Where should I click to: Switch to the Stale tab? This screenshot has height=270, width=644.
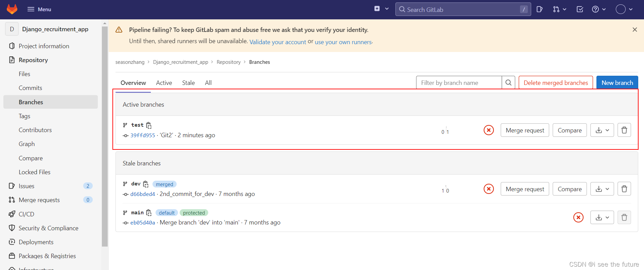[189, 83]
